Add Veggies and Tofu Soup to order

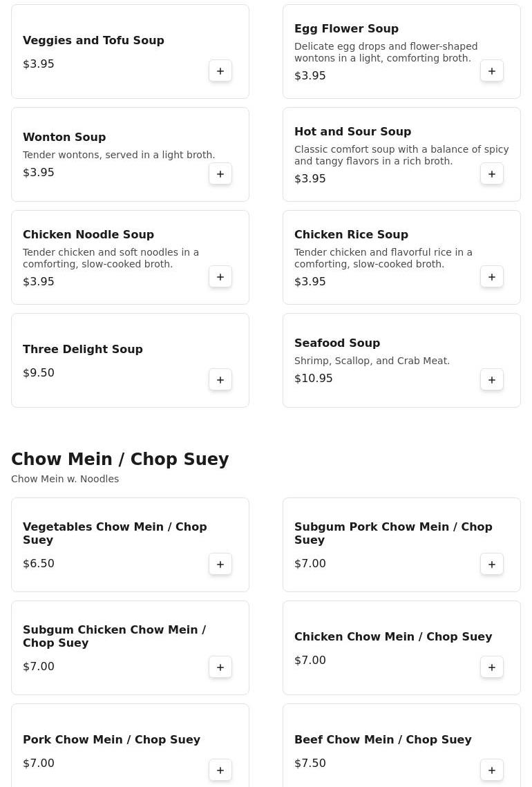click(x=220, y=70)
